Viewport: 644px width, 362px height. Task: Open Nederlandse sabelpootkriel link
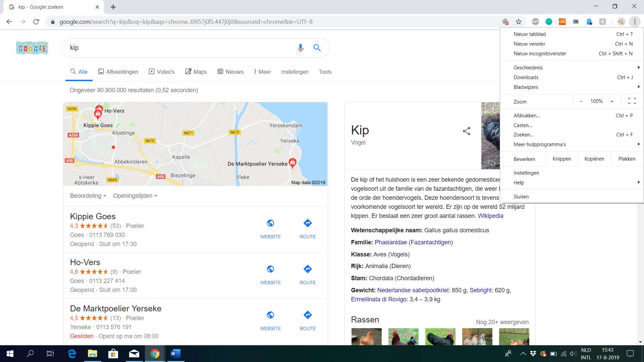coord(413,290)
